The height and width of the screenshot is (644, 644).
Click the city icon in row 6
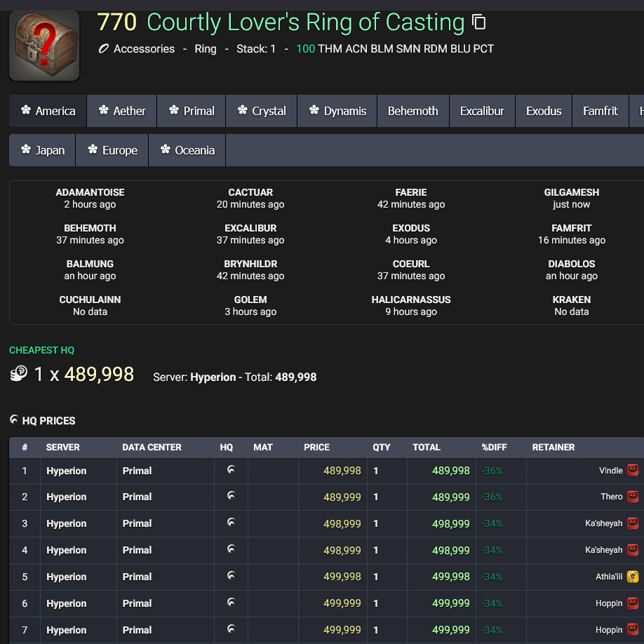tap(633, 603)
